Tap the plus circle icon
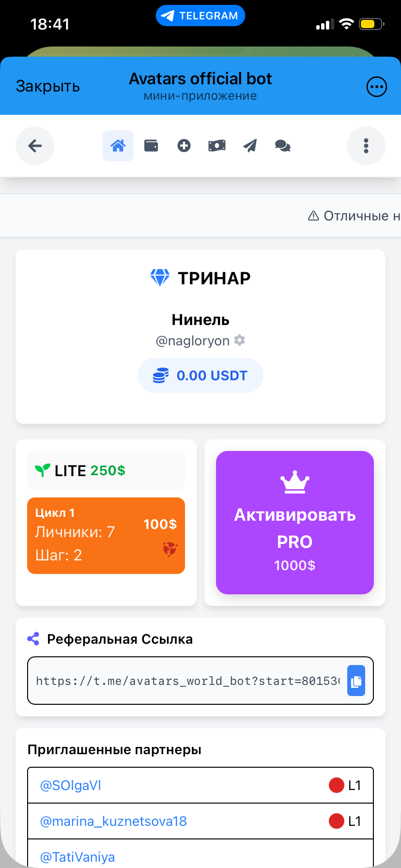Viewport: 401px width, 868px height. [184, 146]
